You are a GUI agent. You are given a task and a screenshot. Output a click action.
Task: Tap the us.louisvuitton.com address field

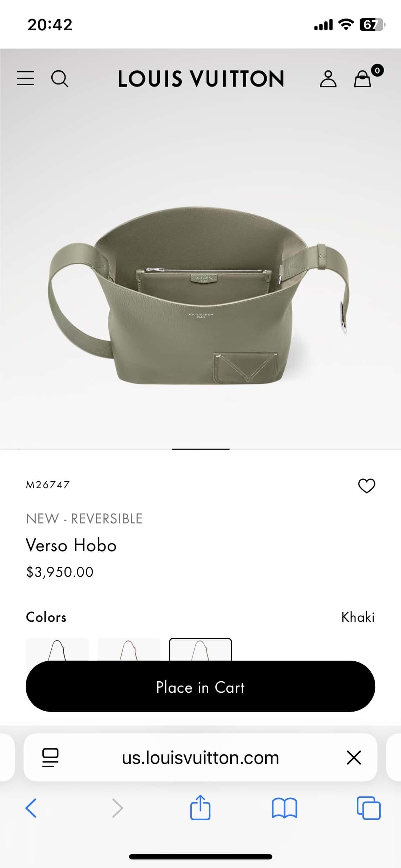[200, 757]
